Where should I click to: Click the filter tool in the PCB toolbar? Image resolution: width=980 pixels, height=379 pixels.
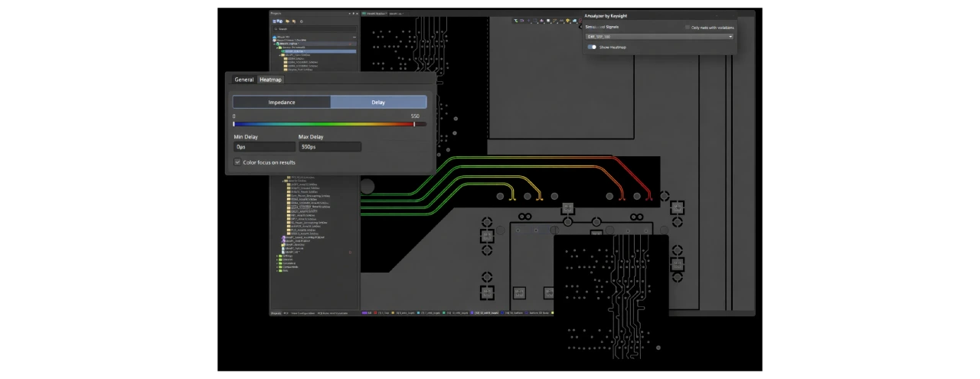516,21
